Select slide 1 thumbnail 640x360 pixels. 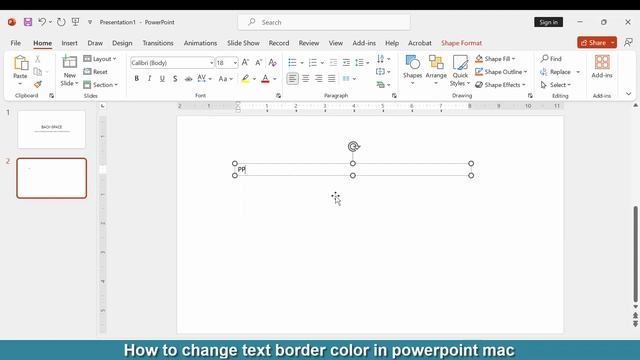pyautogui.click(x=51, y=129)
